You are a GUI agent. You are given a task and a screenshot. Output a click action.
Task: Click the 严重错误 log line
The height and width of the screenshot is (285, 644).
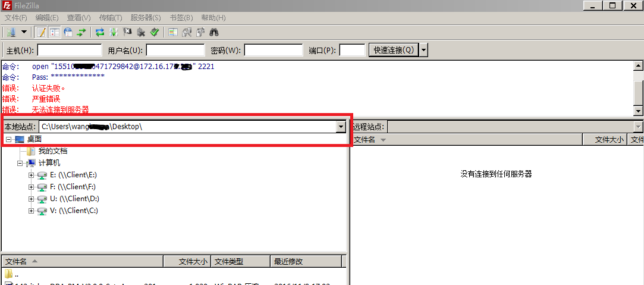pyautogui.click(x=46, y=99)
